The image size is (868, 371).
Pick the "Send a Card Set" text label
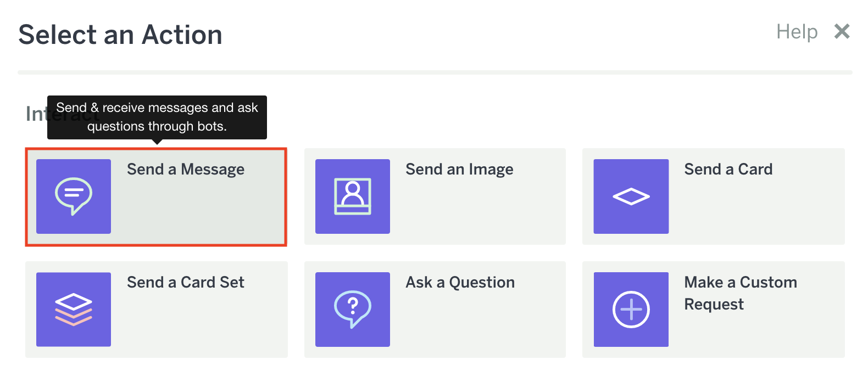pyautogui.click(x=186, y=283)
